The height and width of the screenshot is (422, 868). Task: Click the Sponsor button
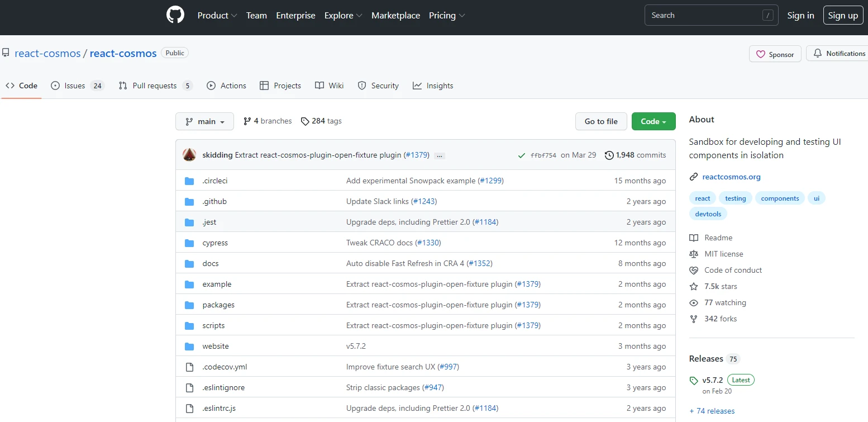coord(775,54)
